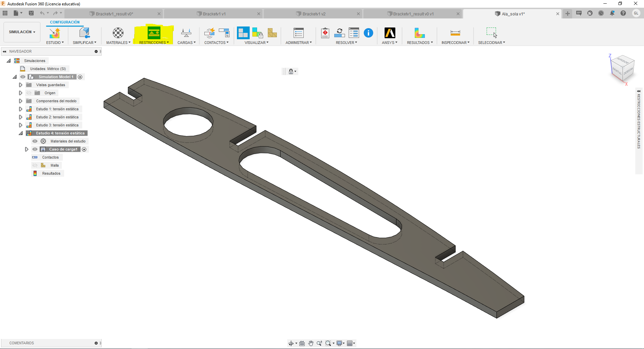Activate the Select window tool icon
Image resolution: width=644 pixels, height=349 pixels.
coord(492,33)
